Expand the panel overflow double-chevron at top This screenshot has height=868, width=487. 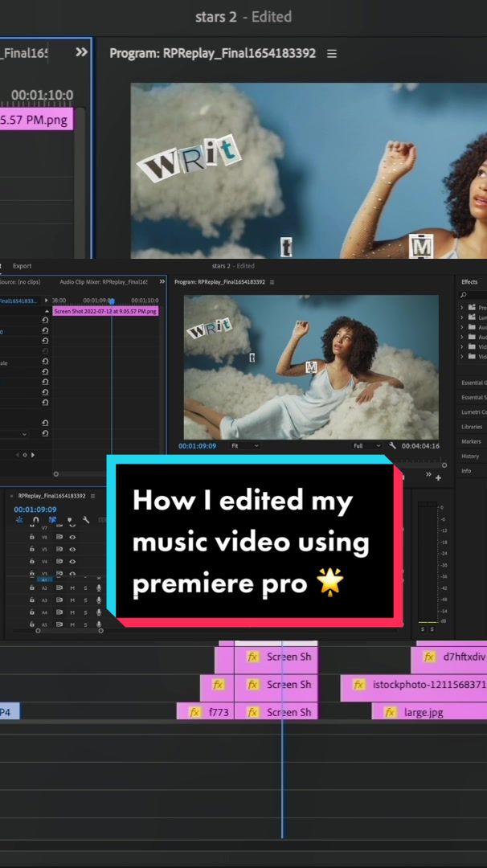tap(81, 52)
